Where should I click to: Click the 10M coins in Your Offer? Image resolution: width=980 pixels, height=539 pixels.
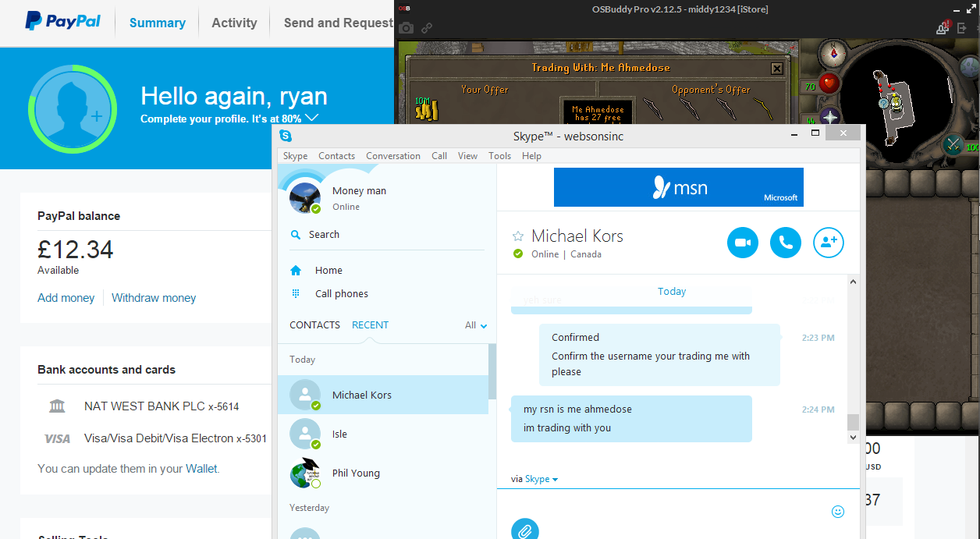point(425,110)
